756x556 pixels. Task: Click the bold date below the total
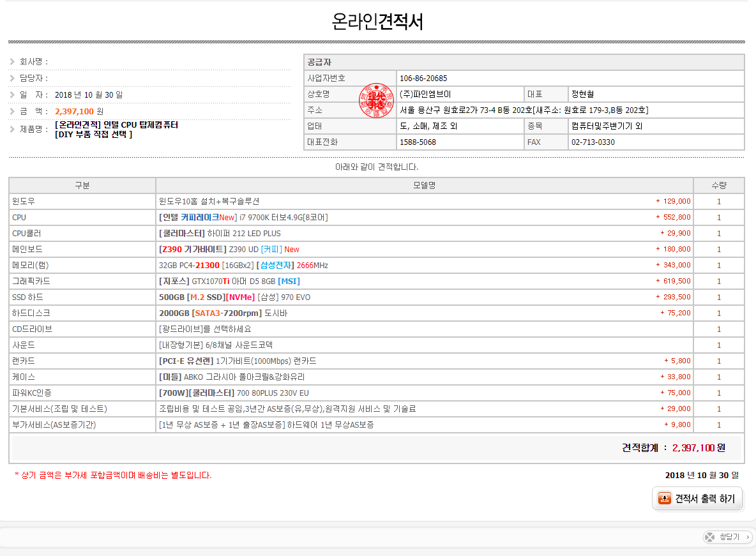(702, 476)
